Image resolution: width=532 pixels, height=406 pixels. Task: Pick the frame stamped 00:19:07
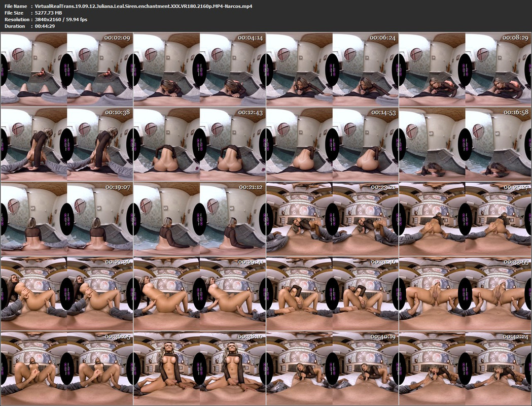66,219
